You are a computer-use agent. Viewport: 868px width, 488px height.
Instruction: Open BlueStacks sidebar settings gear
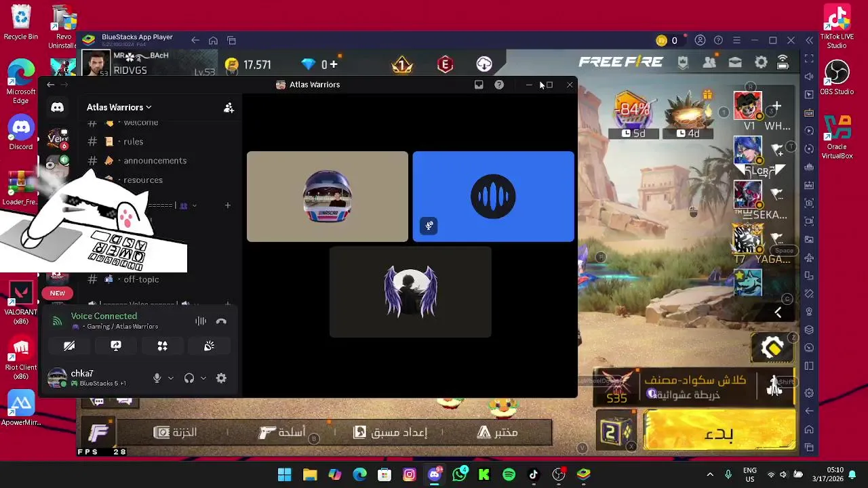pyautogui.click(x=809, y=392)
